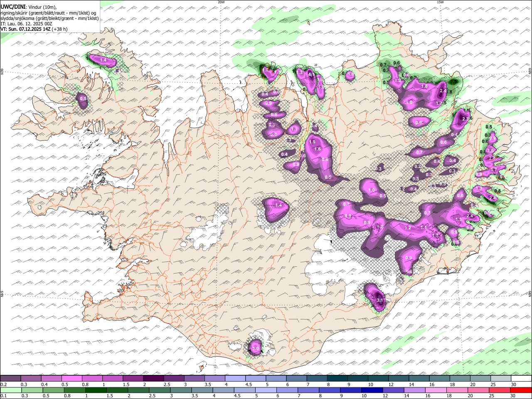Pick the dark teal 8–9 snow swatch
Image resolution: width=532 pixels, height=399 pixels.
coord(337,379)
